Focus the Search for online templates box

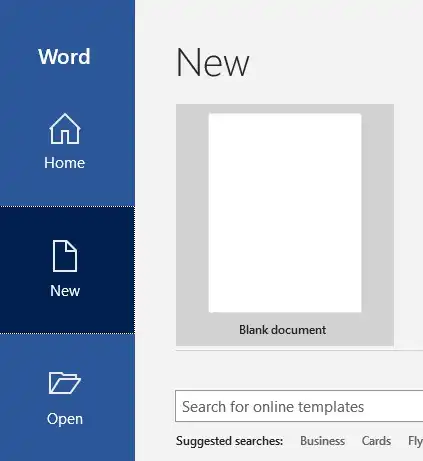pyautogui.click(x=299, y=406)
